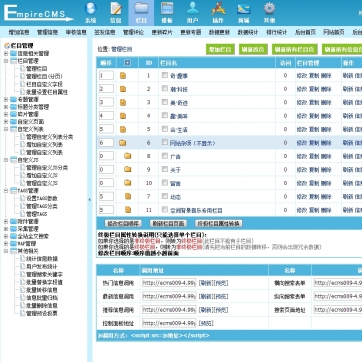Open the 模板 (Template) window icon
This screenshot has height=362, width=362.
167,9
